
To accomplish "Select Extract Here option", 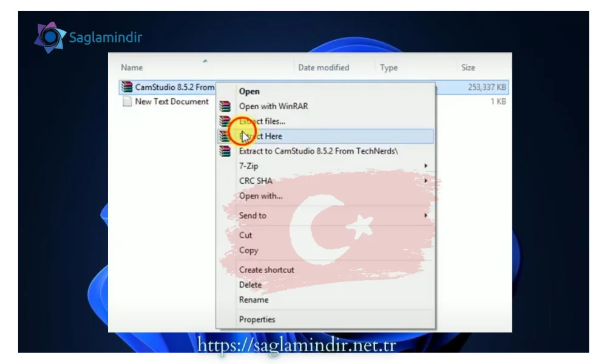I will pos(325,136).
